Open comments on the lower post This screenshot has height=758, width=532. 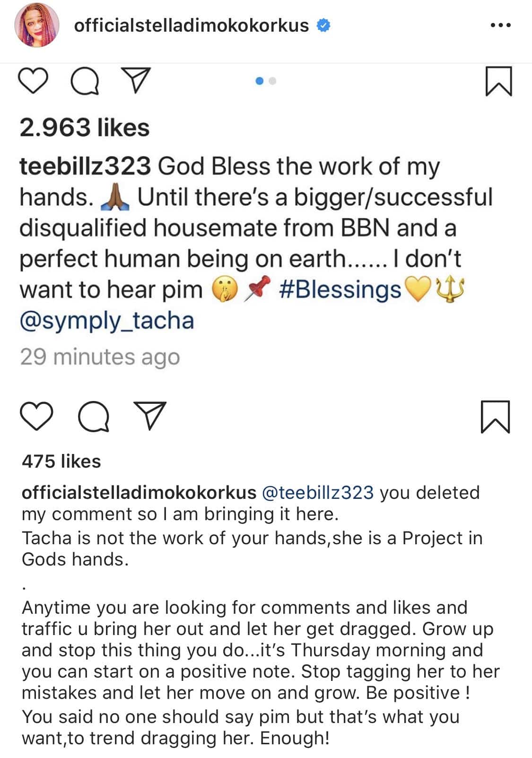(x=94, y=417)
